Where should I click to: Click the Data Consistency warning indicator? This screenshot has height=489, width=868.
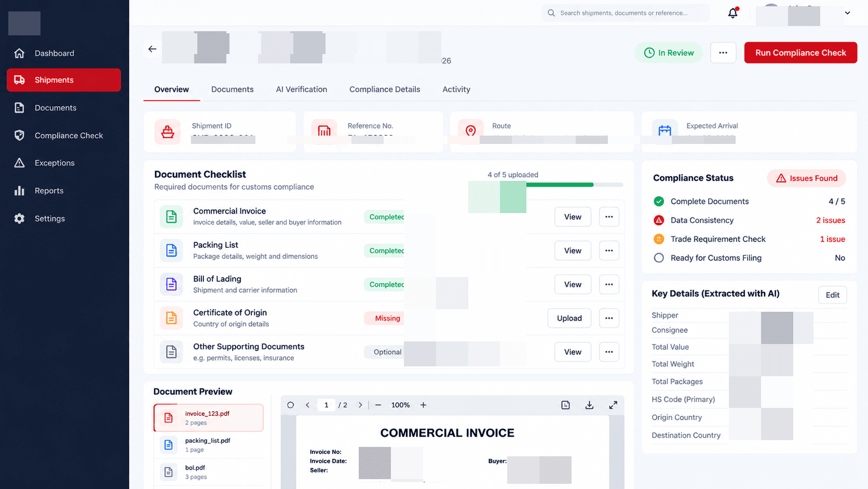[x=659, y=220]
